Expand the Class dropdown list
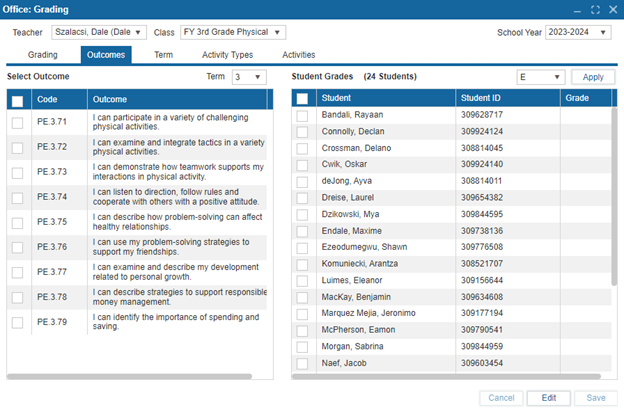 tap(232, 33)
